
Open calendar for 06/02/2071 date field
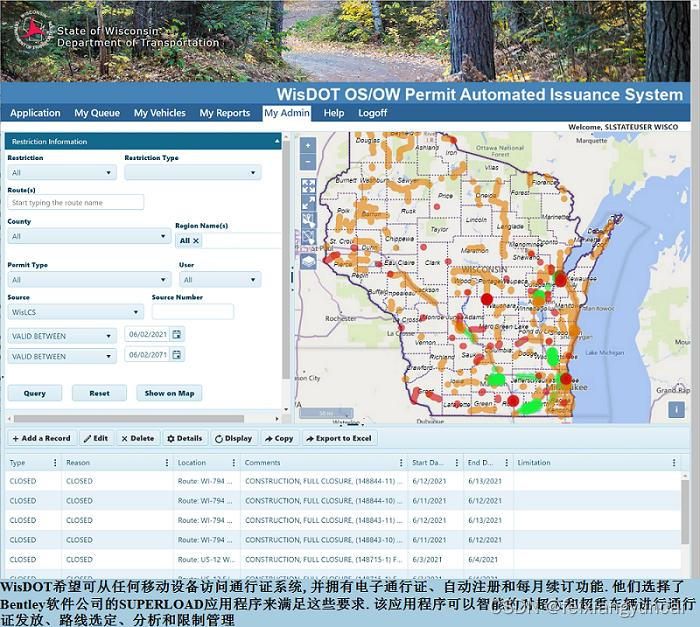tap(177, 355)
